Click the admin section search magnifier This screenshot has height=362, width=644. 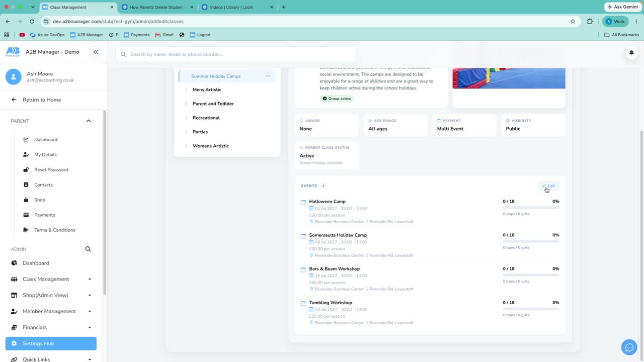(x=88, y=249)
